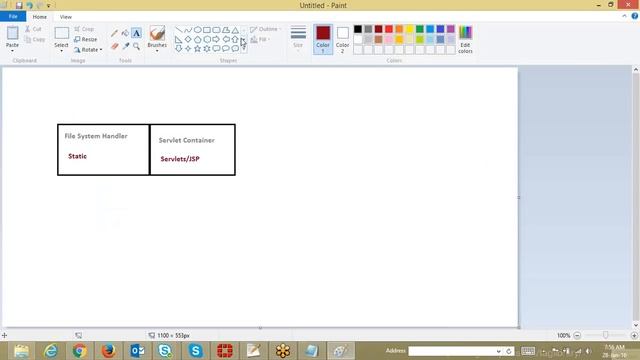Pick the green color swatch

point(420,29)
